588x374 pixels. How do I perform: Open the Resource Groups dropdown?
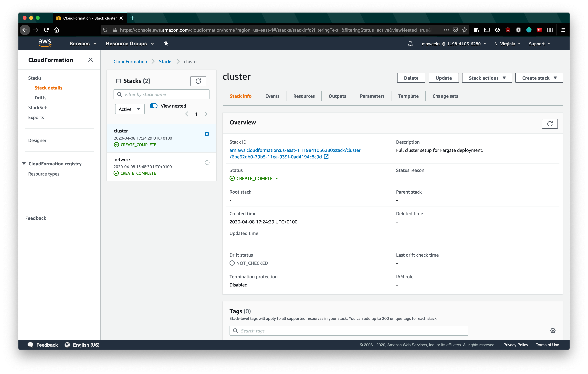coord(130,44)
